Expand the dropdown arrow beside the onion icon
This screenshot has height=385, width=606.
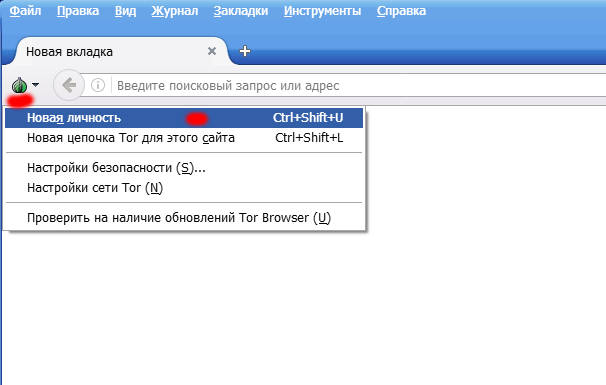click(36, 85)
